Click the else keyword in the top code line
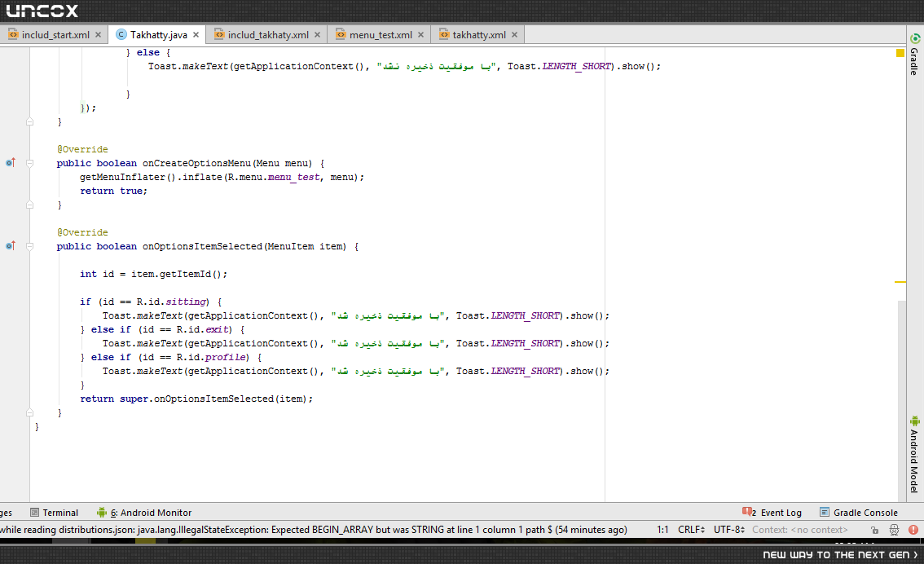The width and height of the screenshot is (924, 564). (148, 52)
